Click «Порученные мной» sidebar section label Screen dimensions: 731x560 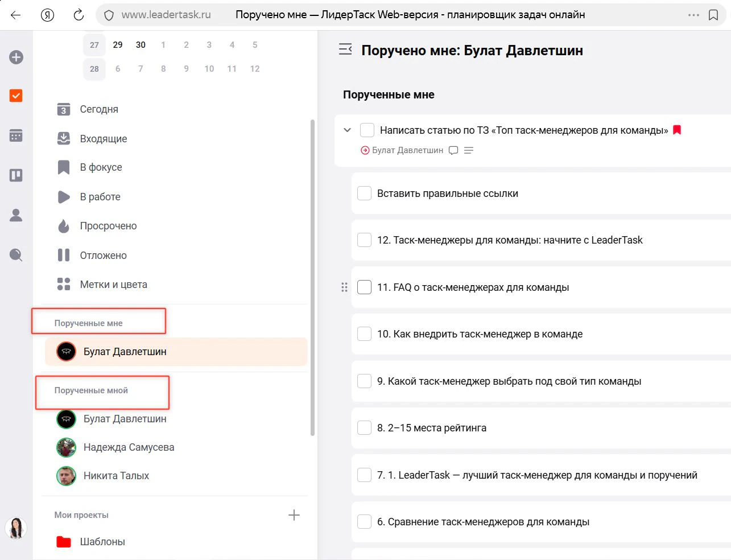coord(91,390)
